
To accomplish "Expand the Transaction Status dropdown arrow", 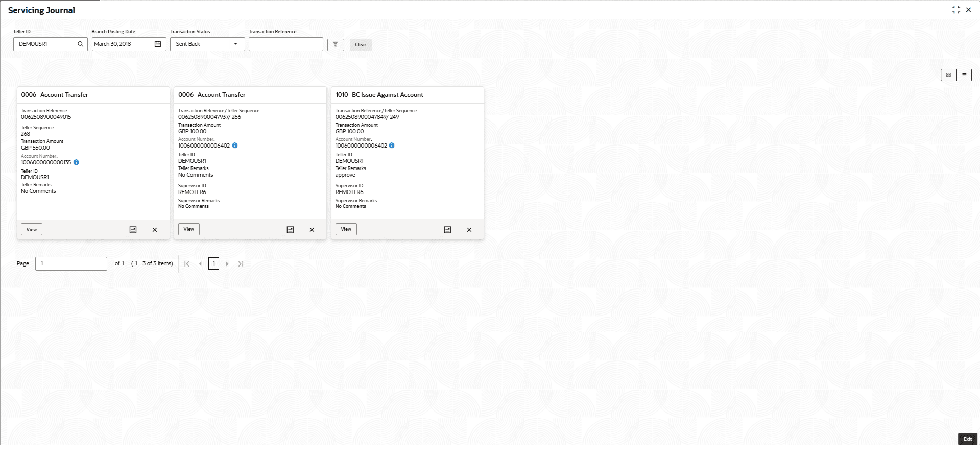I will tap(235, 44).
